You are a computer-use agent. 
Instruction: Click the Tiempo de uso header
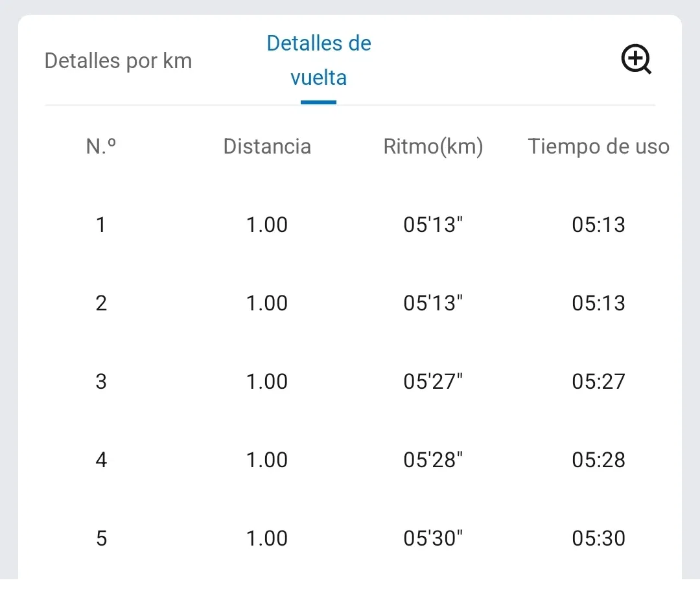pyautogui.click(x=598, y=146)
